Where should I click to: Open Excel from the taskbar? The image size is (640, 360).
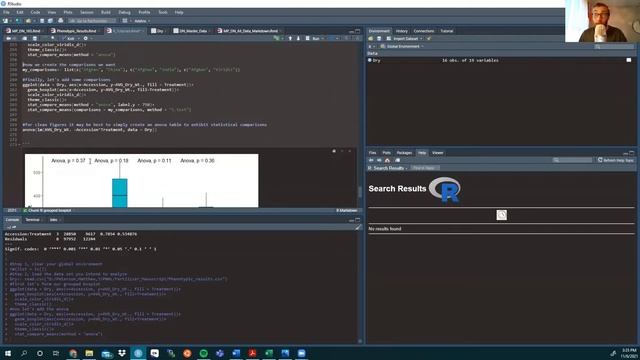[x=269, y=353]
